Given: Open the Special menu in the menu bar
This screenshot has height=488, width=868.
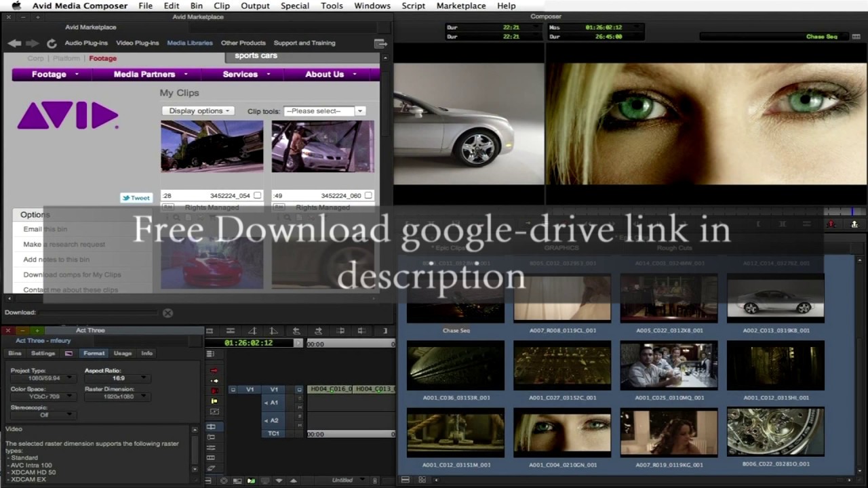Looking at the screenshot, I should pos(295,6).
